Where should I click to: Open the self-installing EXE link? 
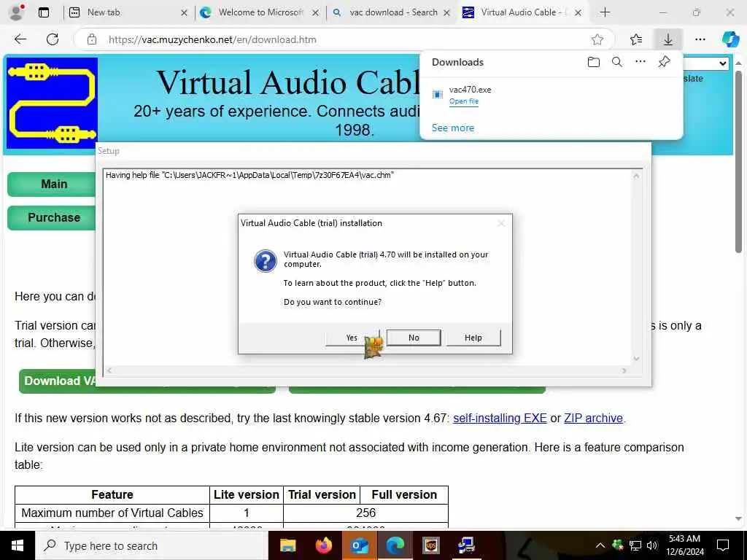(500, 418)
